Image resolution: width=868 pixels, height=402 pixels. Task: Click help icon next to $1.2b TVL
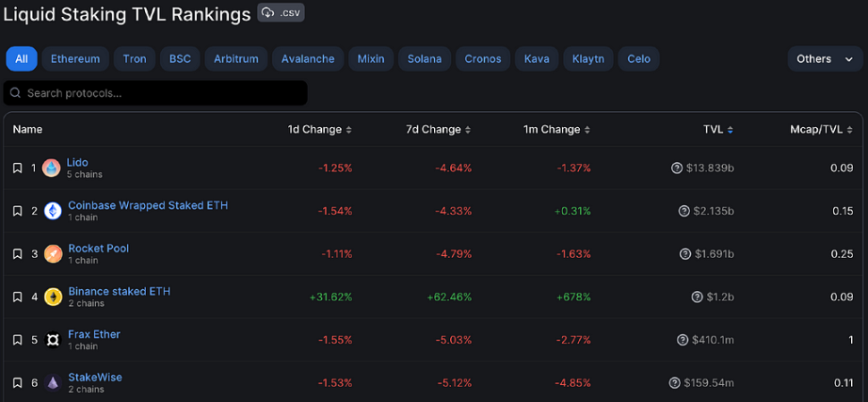(x=697, y=297)
